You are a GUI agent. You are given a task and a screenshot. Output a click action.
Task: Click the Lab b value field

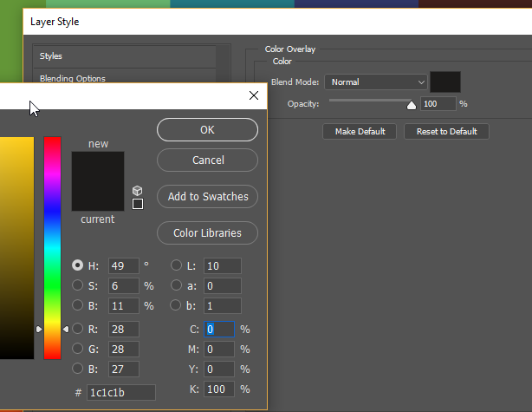[222, 305]
